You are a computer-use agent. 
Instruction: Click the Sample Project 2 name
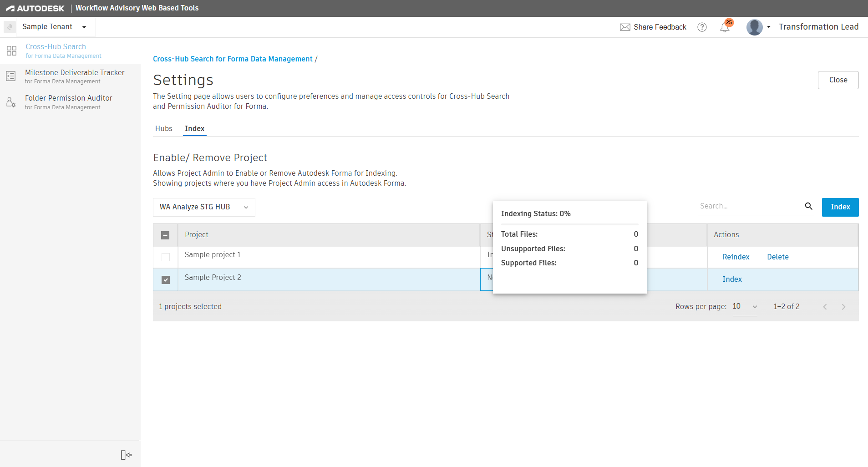(213, 278)
